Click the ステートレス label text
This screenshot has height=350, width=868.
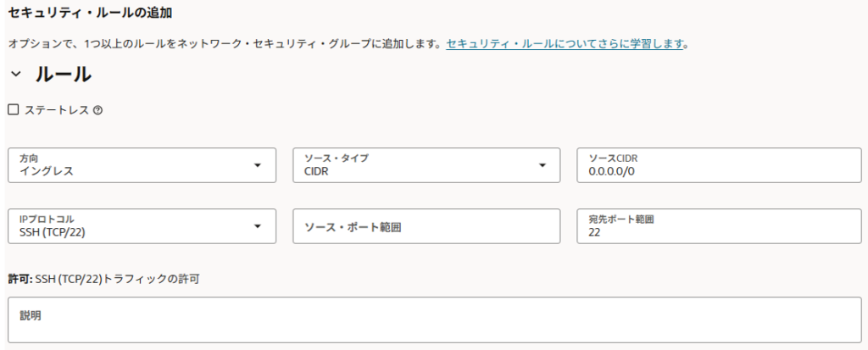[x=56, y=110]
